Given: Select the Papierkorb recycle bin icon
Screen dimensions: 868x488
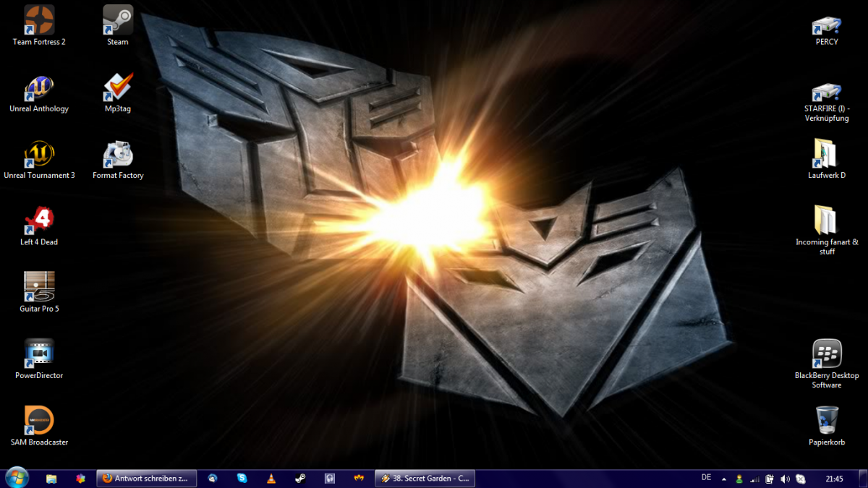Looking at the screenshot, I should coord(827,420).
